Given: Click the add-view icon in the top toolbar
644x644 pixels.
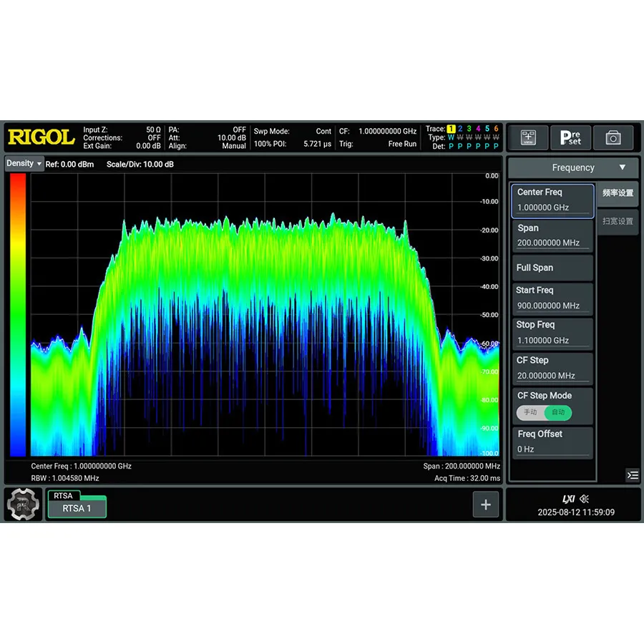Looking at the screenshot, I should click(530, 137).
